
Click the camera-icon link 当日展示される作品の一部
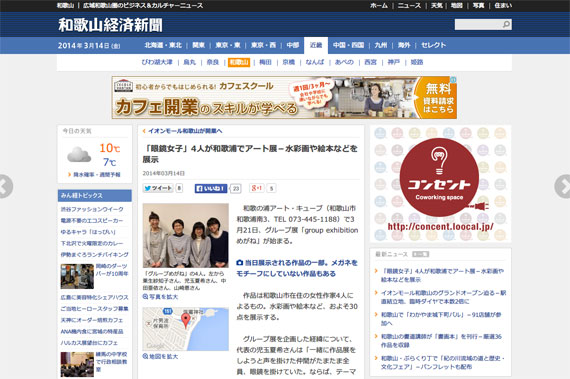pyautogui.click(x=297, y=268)
